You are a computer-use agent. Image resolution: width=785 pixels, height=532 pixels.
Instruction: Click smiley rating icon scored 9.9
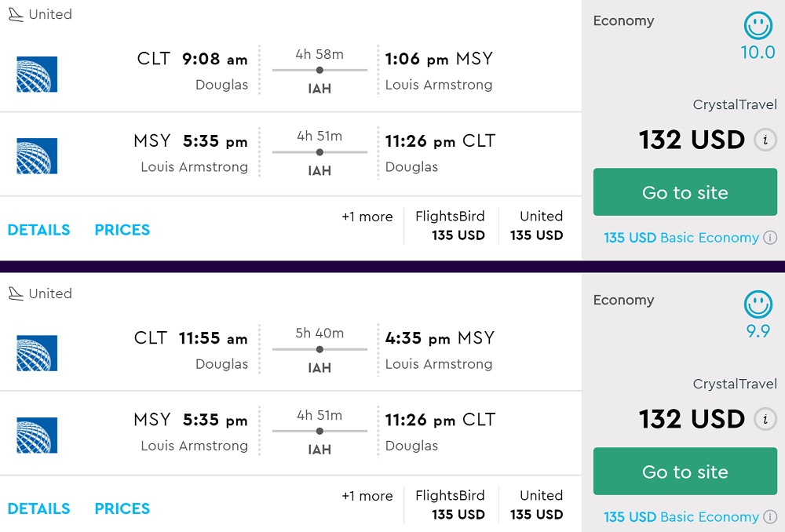click(x=758, y=304)
